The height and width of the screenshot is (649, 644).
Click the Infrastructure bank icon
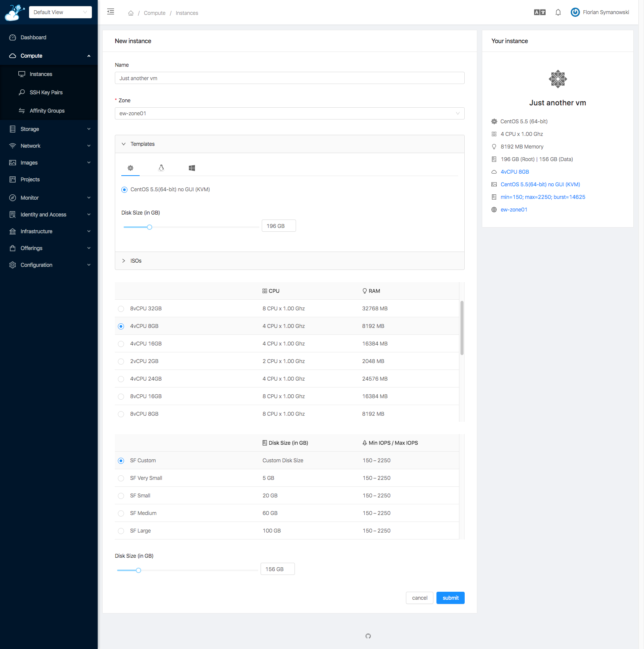point(13,231)
